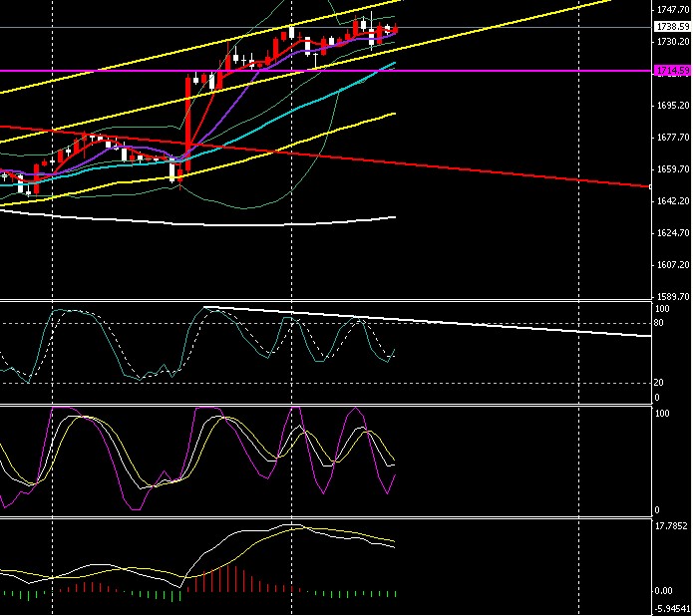This screenshot has width=693, height=616.
Task: Click the 1589.70 price axis label
Action: click(x=673, y=296)
